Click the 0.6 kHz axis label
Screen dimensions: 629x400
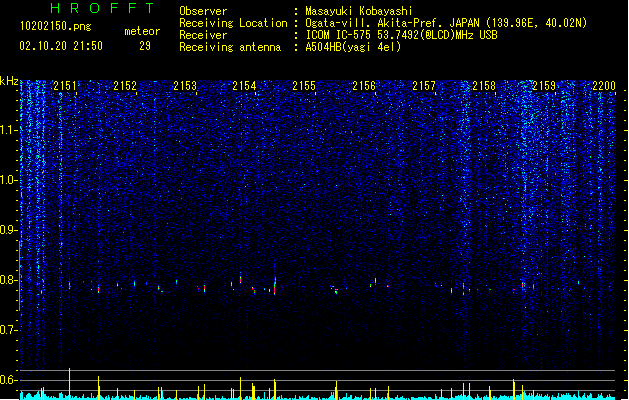pos(8,380)
